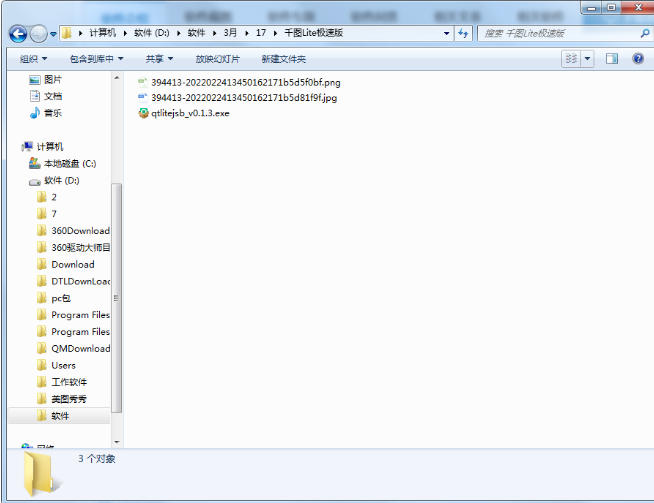Open the 组织 menu
The width and height of the screenshot is (654, 503).
33,59
